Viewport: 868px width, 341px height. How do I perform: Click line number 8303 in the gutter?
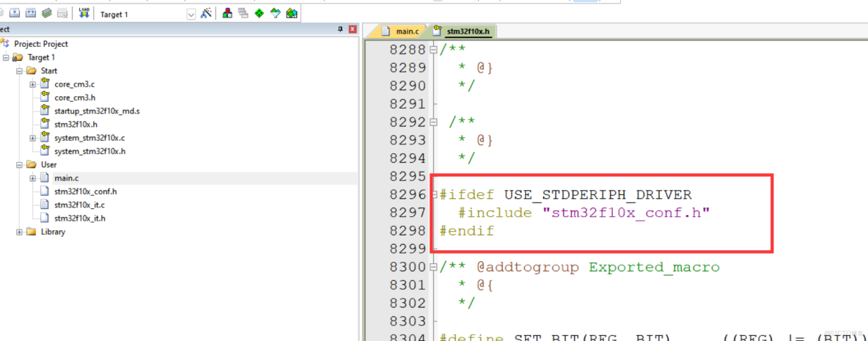coord(408,322)
